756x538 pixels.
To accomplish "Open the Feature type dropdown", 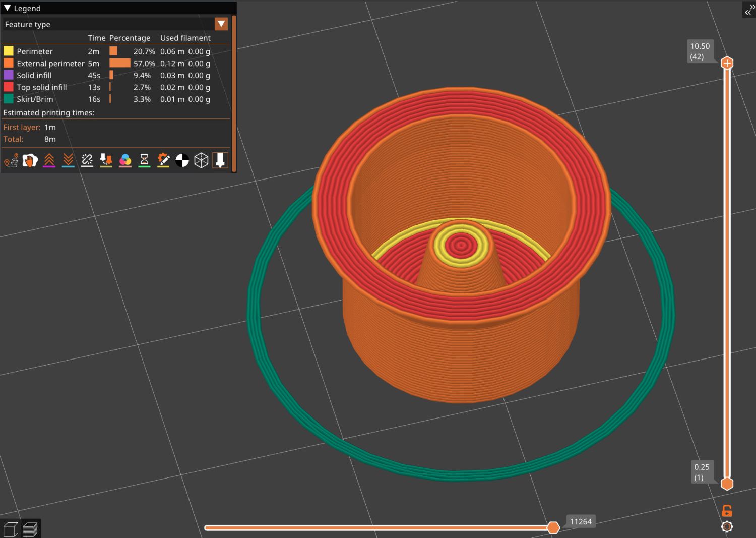I will [221, 24].
